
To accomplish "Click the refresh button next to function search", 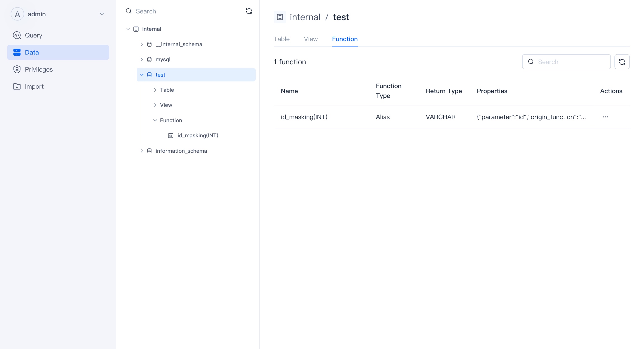I will coord(622,62).
